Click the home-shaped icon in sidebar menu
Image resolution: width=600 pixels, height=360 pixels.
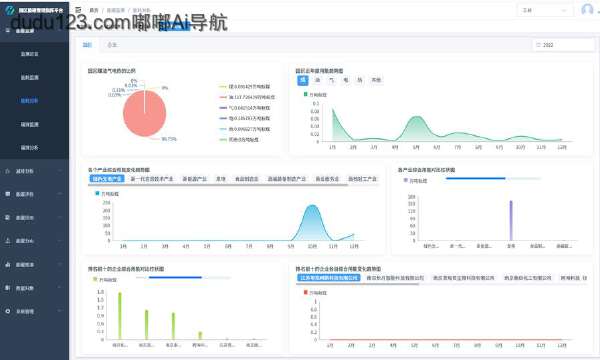pyautogui.click(x=8, y=171)
